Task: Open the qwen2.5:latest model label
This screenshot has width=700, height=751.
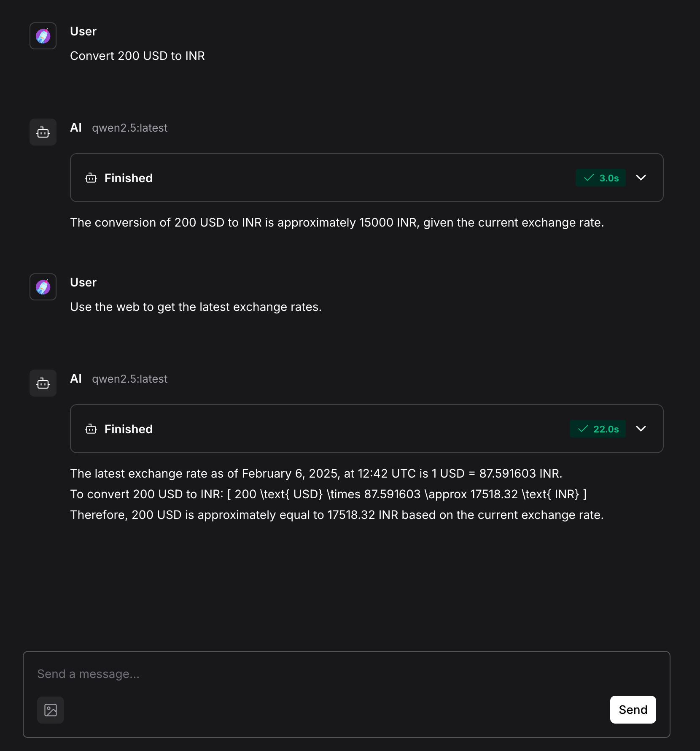Action: 129,128
